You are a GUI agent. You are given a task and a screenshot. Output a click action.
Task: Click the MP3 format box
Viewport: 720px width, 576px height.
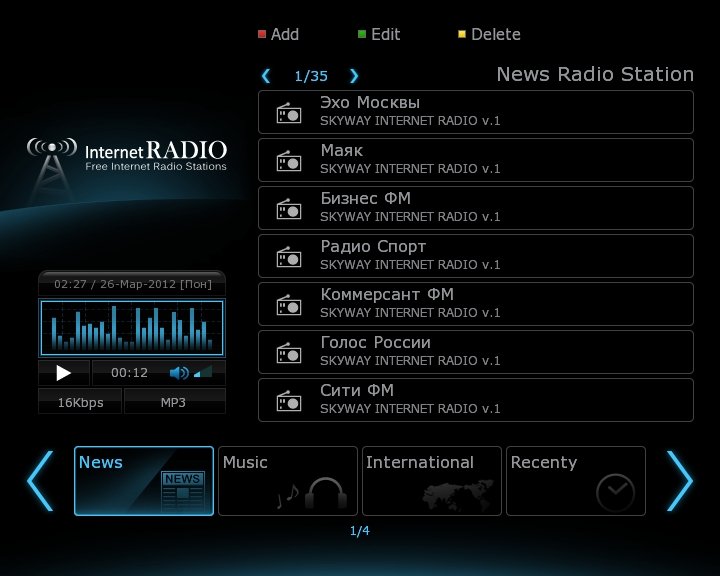pyautogui.click(x=174, y=401)
